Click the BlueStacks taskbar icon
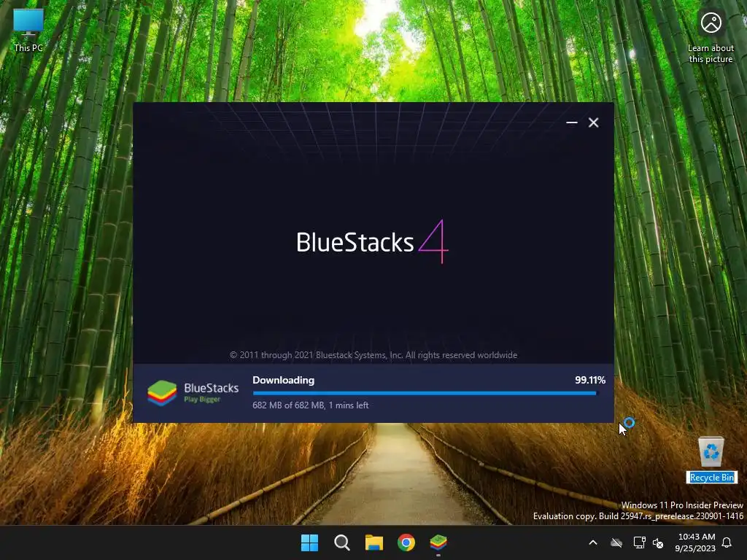Screen dimensions: 747x560 coord(438,542)
